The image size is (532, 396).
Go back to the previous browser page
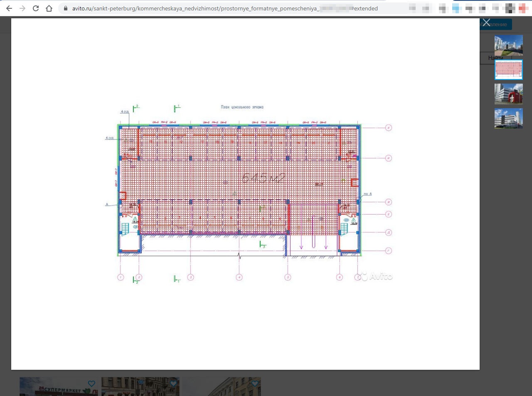pos(9,8)
